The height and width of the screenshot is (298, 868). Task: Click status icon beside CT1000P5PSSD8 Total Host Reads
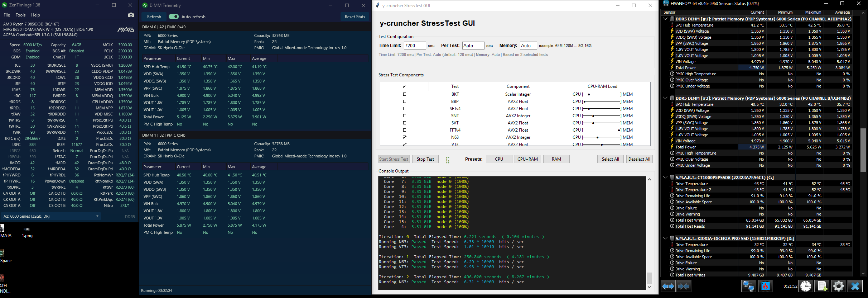(672, 226)
